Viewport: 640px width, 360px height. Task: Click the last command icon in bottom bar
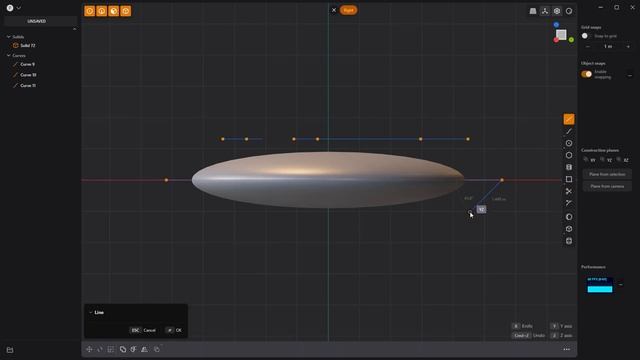(157, 349)
